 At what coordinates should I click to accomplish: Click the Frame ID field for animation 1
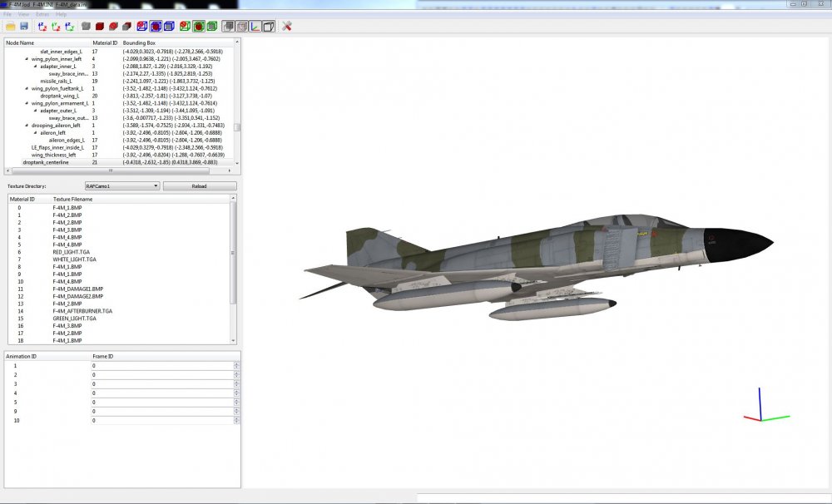tap(162, 366)
